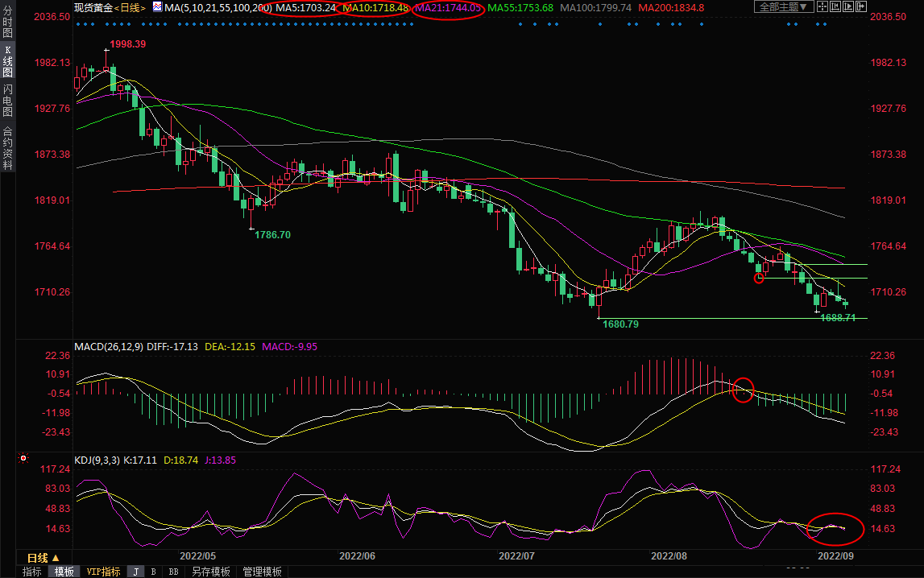Click the small red icon left of KDJ label
This screenshot has height=578, width=924.
[x=23, y=460]
